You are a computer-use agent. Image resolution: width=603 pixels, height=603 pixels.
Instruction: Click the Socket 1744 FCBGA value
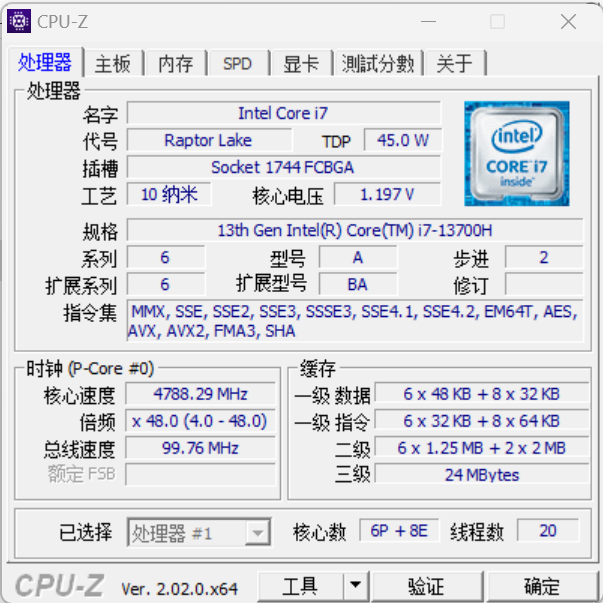pos(283,167)
